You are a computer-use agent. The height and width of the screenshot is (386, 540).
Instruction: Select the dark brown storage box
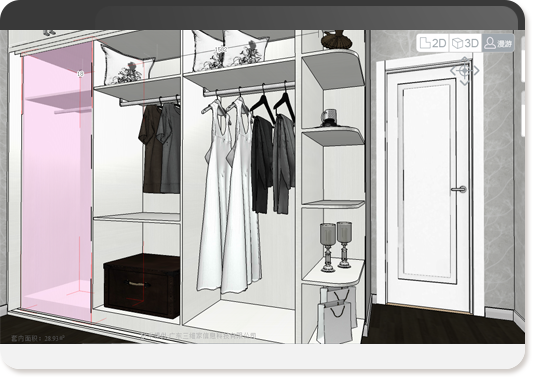(142, 285)
